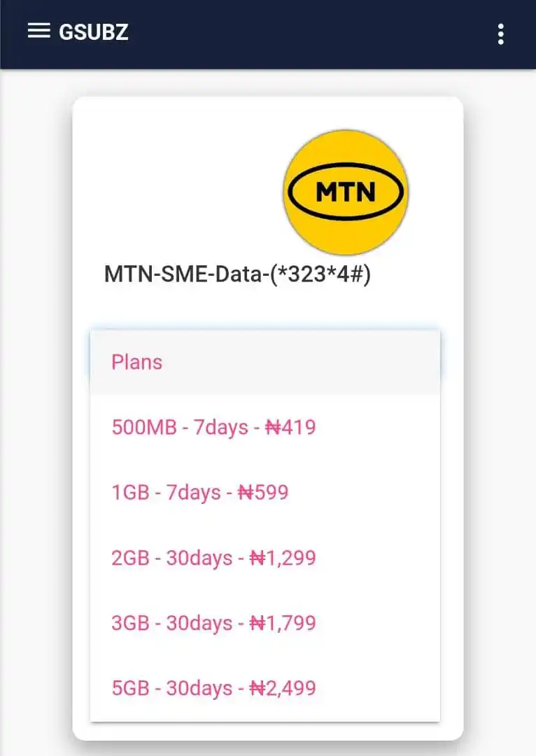Select the plan costing ₦1,799
536x756 pixels.
click(x=265, y=623)
